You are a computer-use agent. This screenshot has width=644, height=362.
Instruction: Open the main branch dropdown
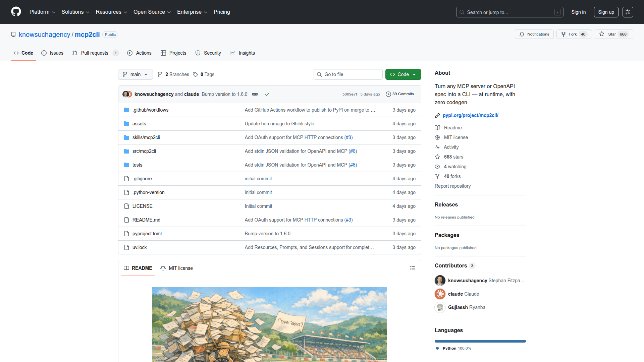click(135, 74)
